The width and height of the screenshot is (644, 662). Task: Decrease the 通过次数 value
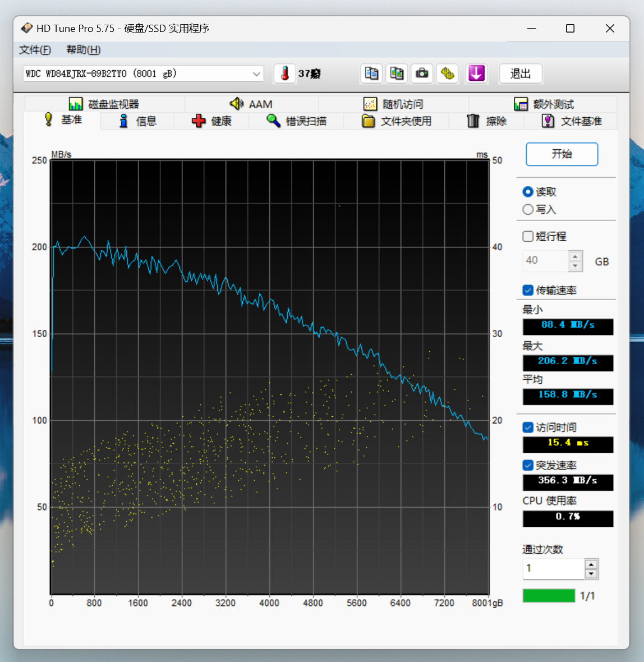coord(591,574)
